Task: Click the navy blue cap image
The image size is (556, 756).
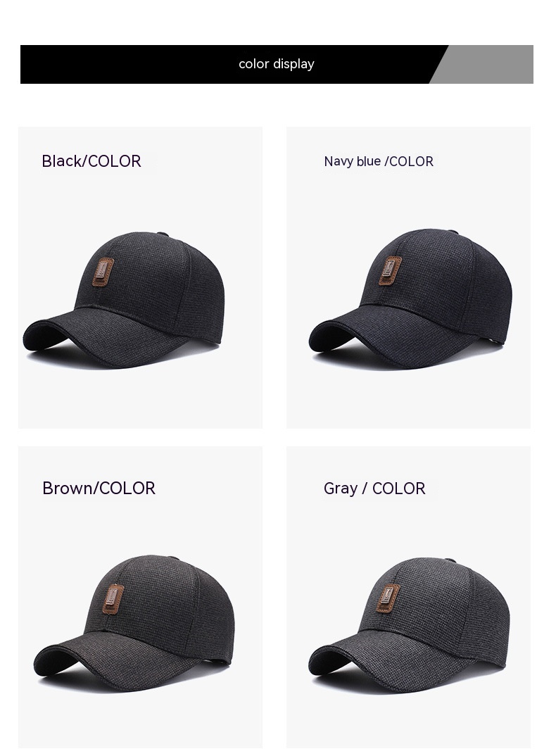Action: point(410,298)
